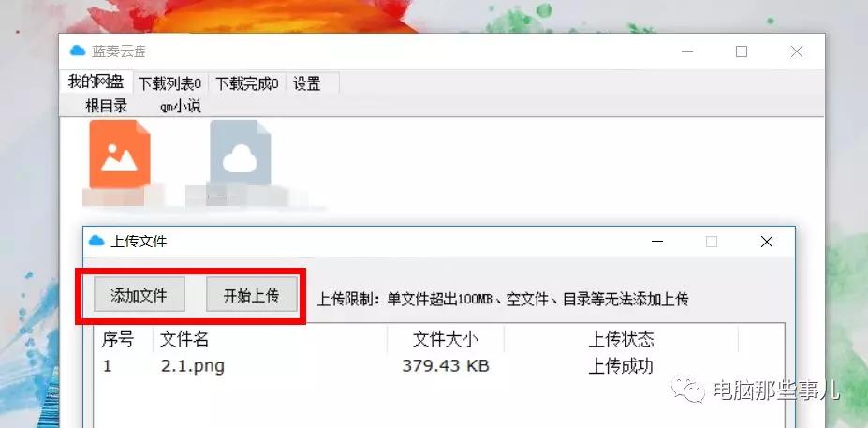The height and width of the screenshot is (428, 868).
Task: Open the qm小说 folder breadcrumb
Action: (181, 106)
